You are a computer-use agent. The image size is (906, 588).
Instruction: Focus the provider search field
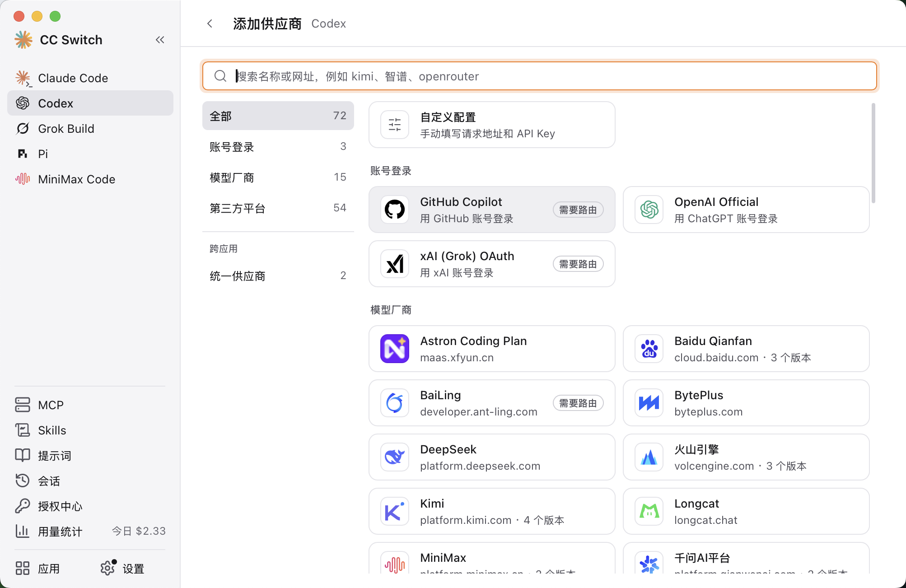[540, 76]
